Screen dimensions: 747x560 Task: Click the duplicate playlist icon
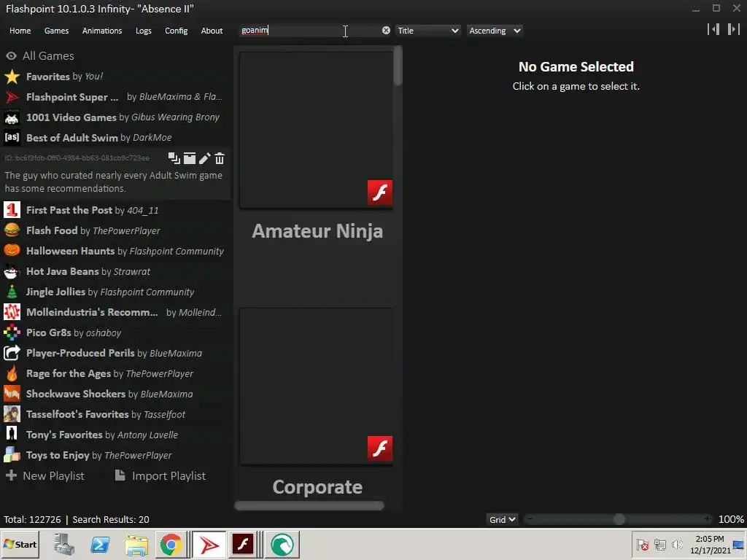pos(174,158)
